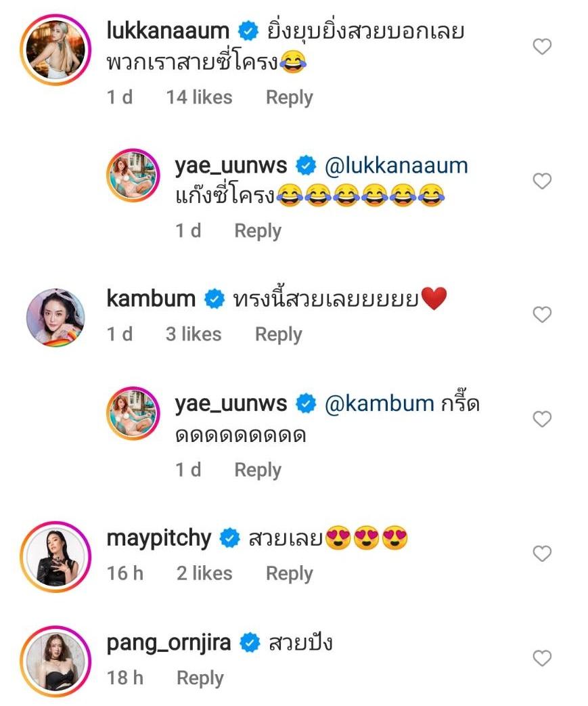Open the @kambum mention link

[x=380, y=403]
